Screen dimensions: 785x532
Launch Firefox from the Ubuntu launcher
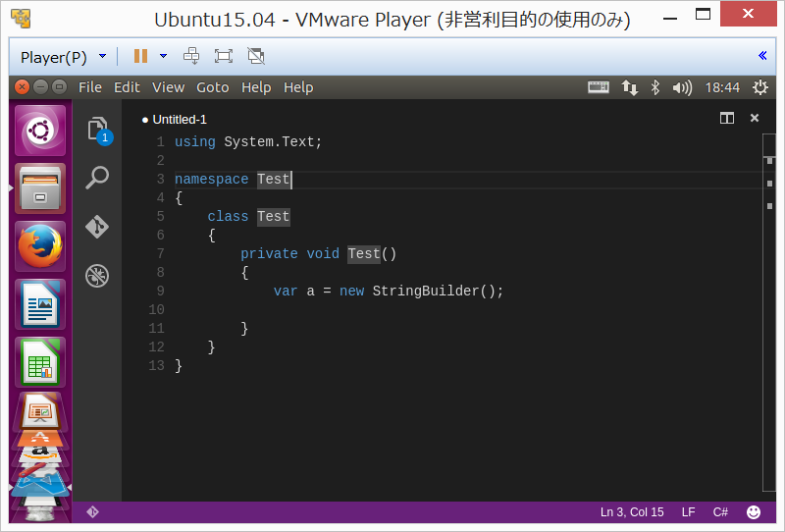point(40,246)
